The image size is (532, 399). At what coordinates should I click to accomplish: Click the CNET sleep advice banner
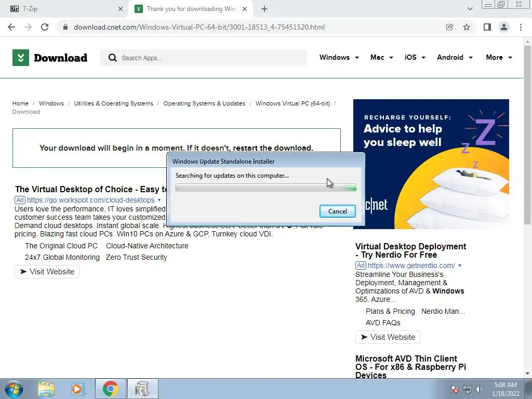pos(431,164)
